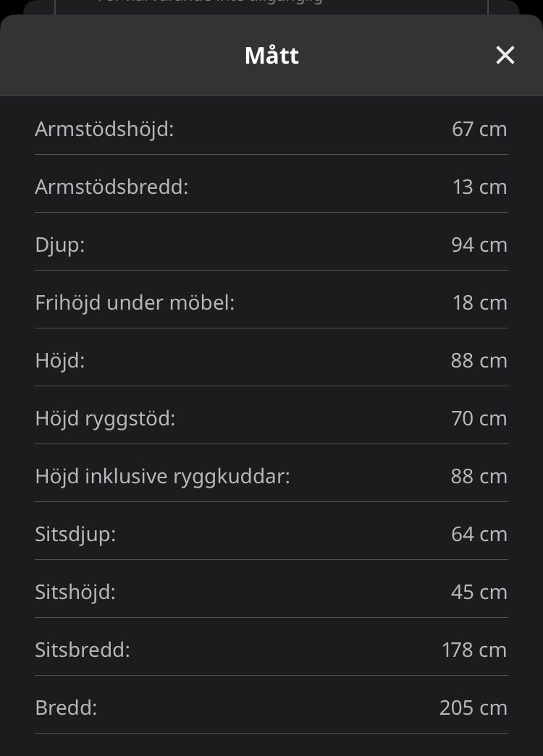Click the Mått dialog title

[x=271, y=56]
